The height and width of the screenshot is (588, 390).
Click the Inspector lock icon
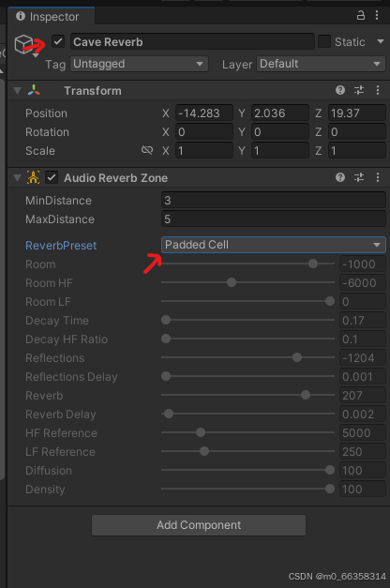coord(360,15)
